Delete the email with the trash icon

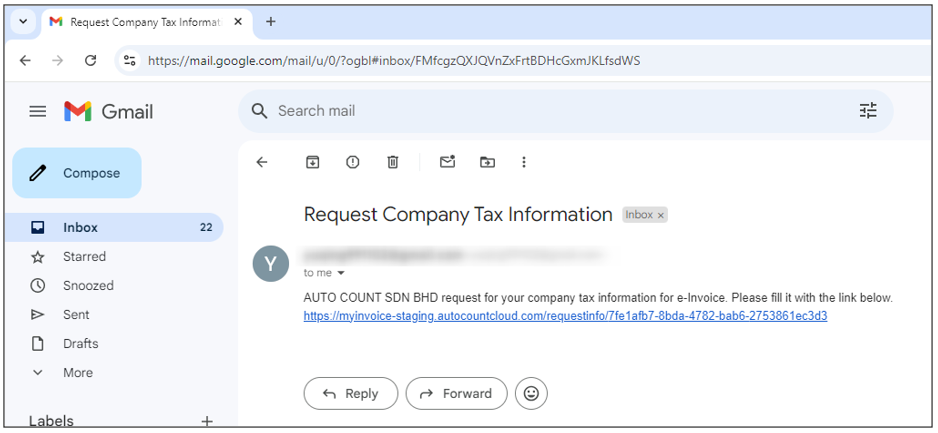click(392, 162)
